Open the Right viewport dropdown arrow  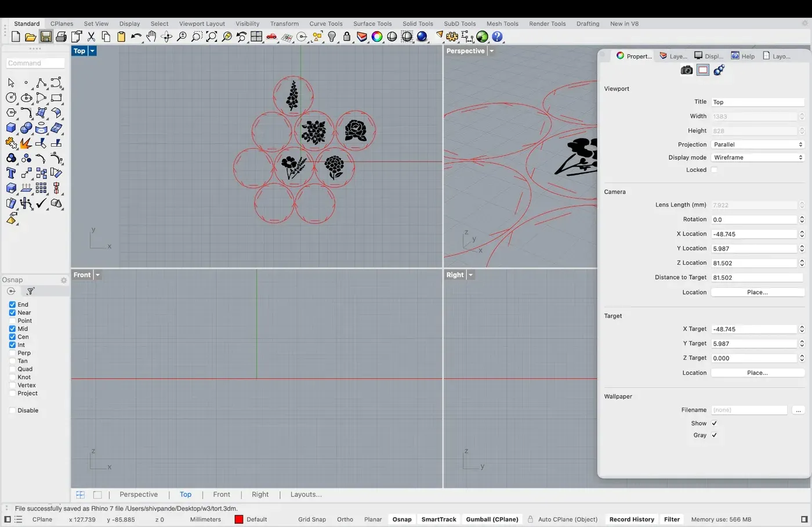pyautogui.click(x=470, y=275)
